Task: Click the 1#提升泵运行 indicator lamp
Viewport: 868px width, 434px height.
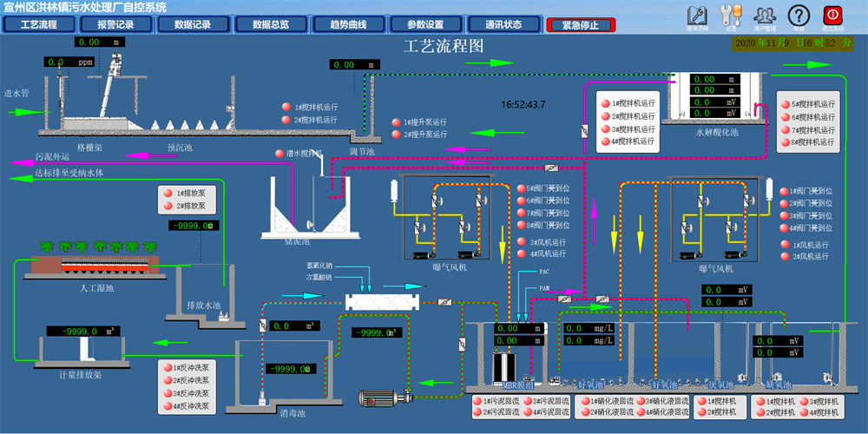Action: (397, 122)
